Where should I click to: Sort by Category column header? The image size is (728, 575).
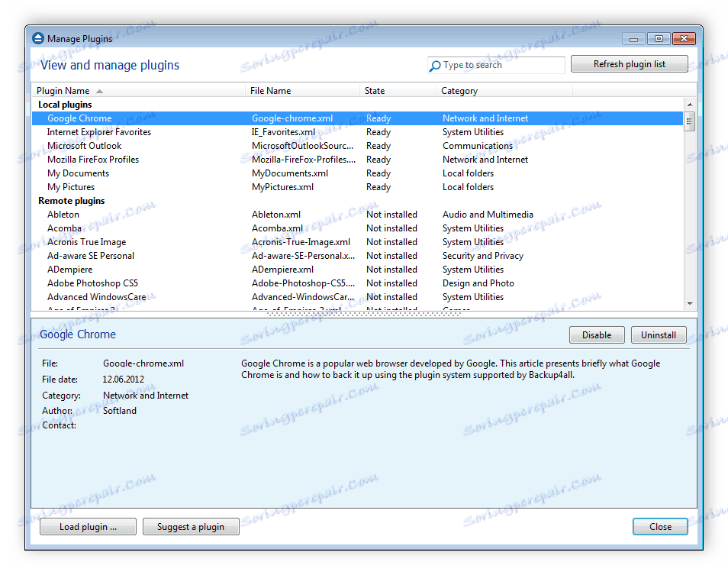504,91
